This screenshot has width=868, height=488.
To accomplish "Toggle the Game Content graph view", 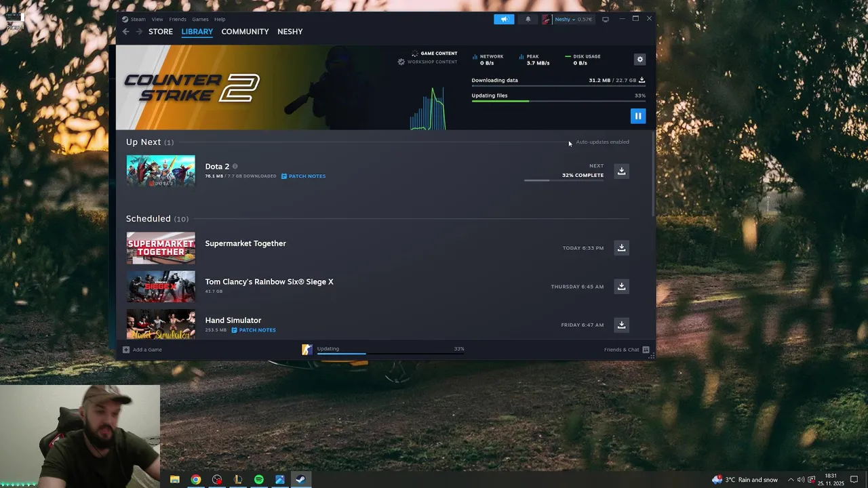I will coord(435,54).
